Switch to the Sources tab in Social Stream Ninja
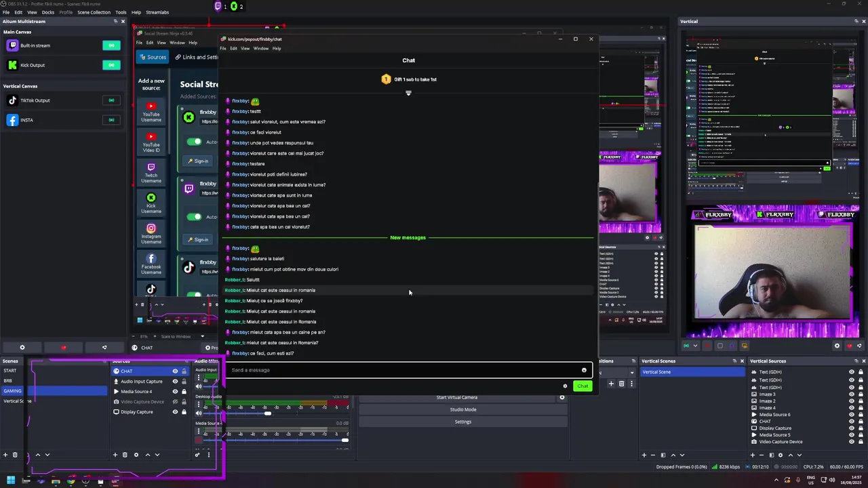868x488 pixels. (x=153, y=57)
